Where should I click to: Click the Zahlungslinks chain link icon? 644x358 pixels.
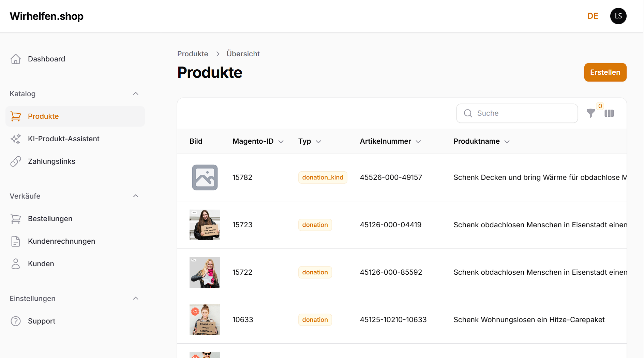tap(16, 161)
